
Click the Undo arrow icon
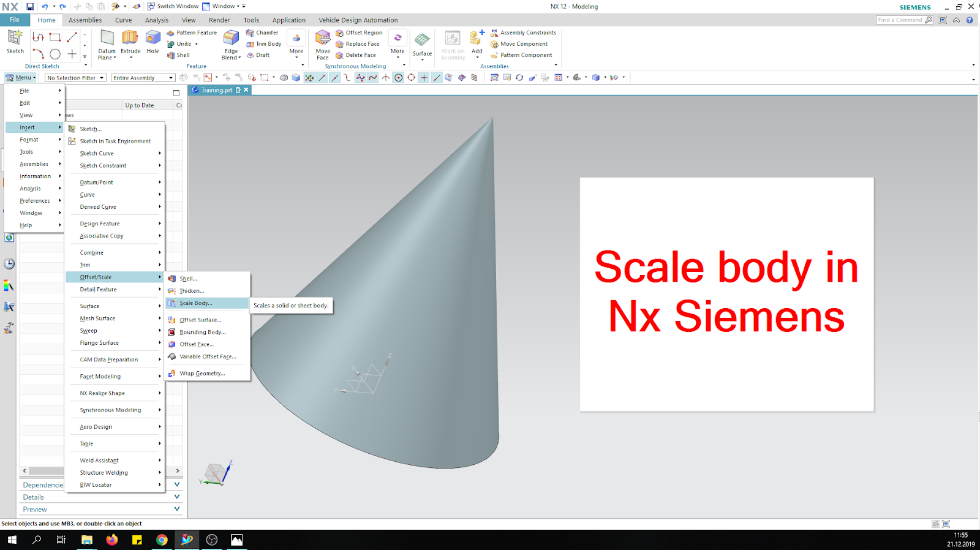click(45, 7)
